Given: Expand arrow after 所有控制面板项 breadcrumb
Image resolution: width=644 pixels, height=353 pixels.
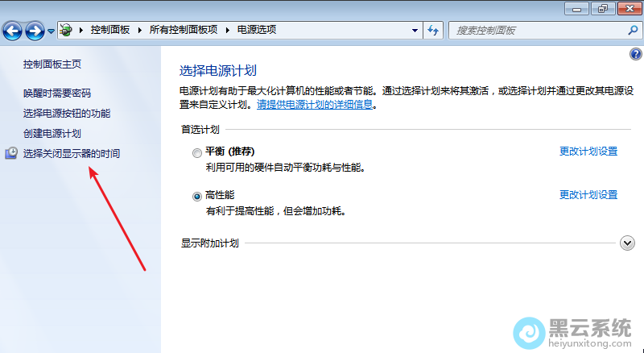Looking at the screenshot, I should [x=229, y=30].
